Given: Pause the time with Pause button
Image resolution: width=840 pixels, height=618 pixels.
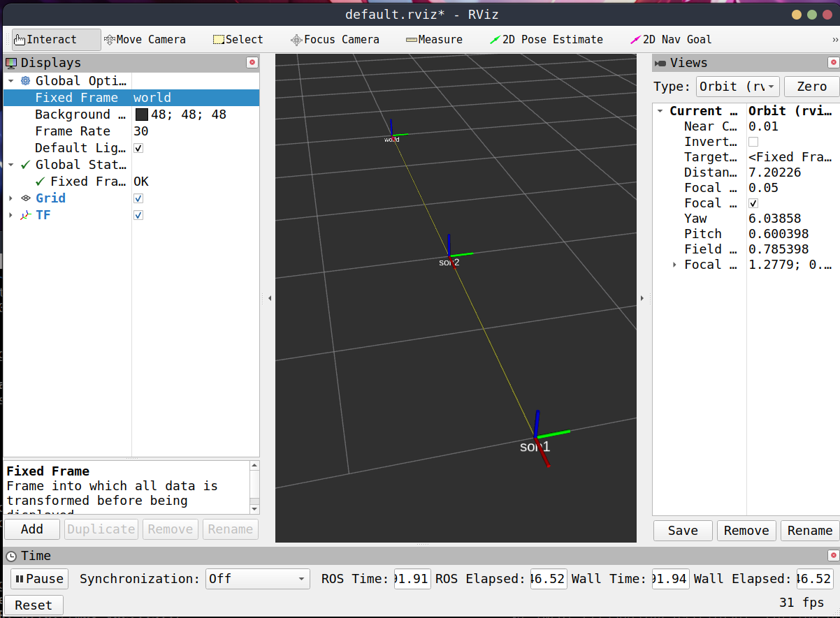Looking at the screenshot, I should pos(39,579).
